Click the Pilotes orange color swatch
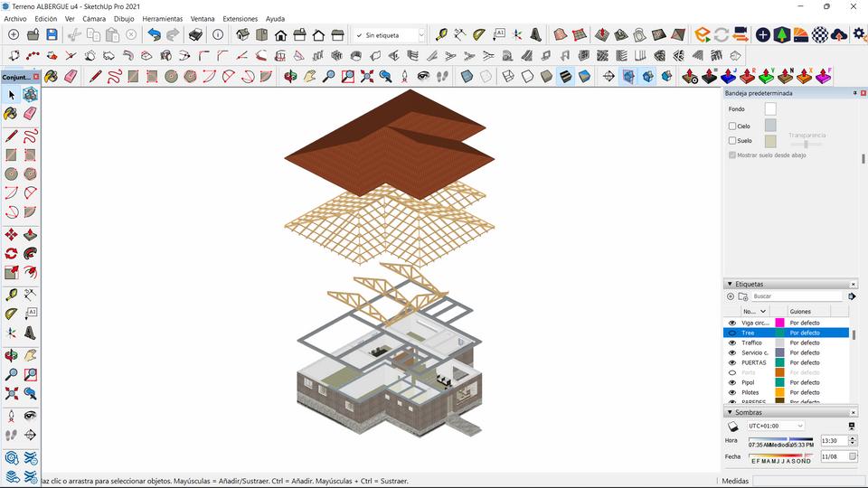The image size is (868, 488). (x=779, y=392)
